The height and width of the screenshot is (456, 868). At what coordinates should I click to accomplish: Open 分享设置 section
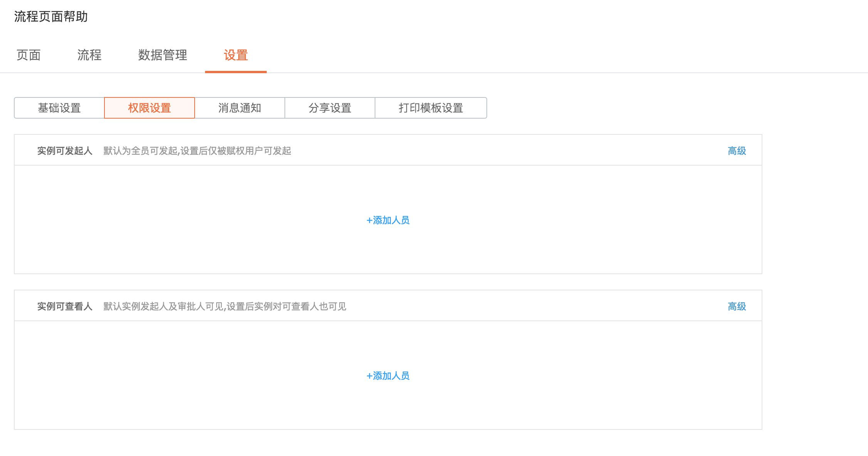[x=330, y=108]
